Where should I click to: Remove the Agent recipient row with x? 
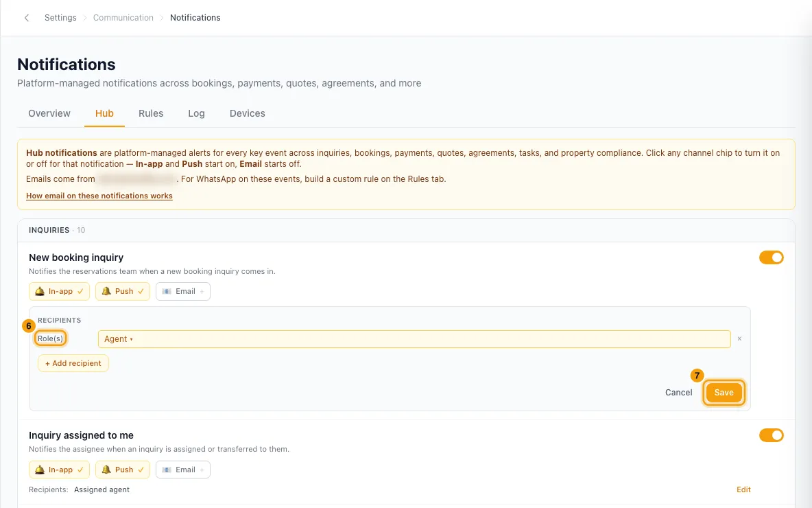pyautogui.click(x=739, y=338)
